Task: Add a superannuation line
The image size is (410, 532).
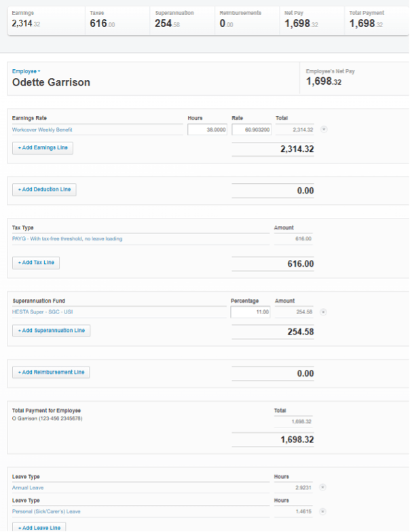Action: (52, 330)
